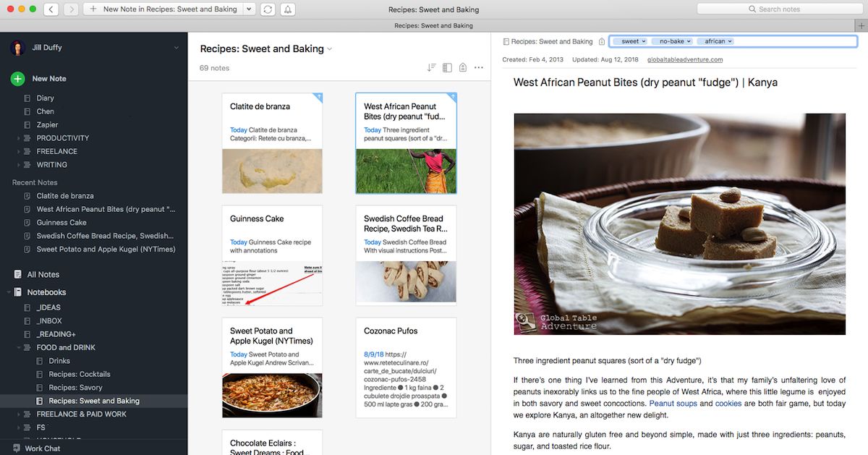Add a new tab with plus button

(861, 25)
